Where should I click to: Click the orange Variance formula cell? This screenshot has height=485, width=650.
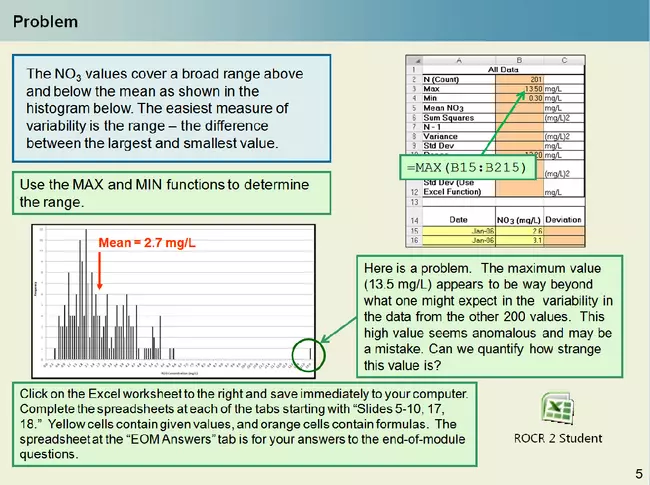[519, 135]
